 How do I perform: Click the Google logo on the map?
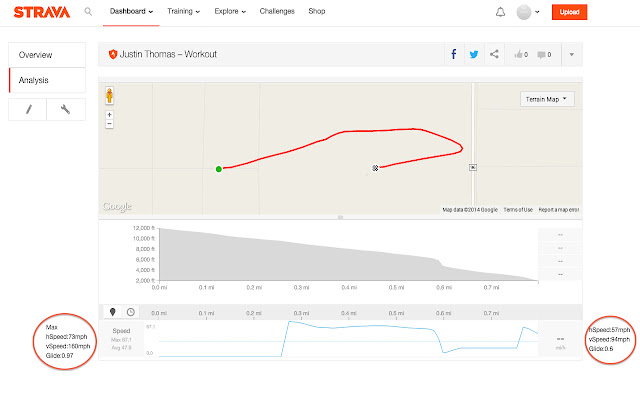pyautogui.click(x=117, y=207)
